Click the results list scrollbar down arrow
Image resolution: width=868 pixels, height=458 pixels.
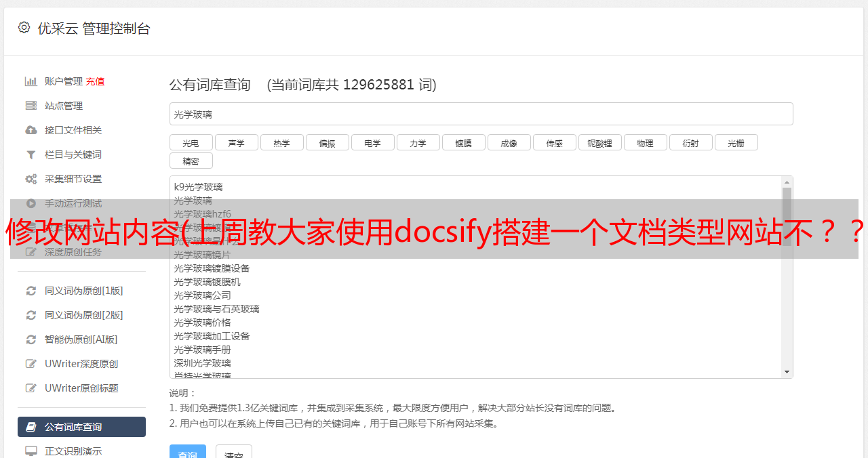click(787, 372)
